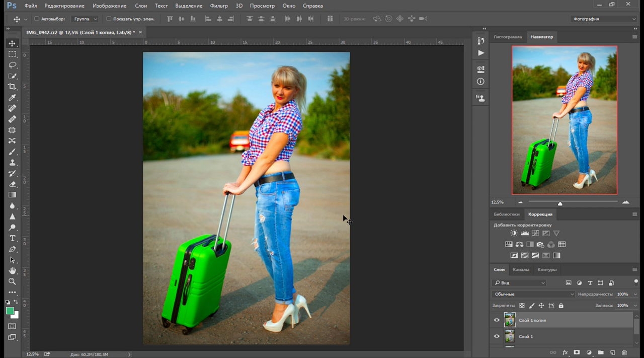Enable Показать упр. элем. checkbox
Screen dimensions: 644x358
coord(109,19)
